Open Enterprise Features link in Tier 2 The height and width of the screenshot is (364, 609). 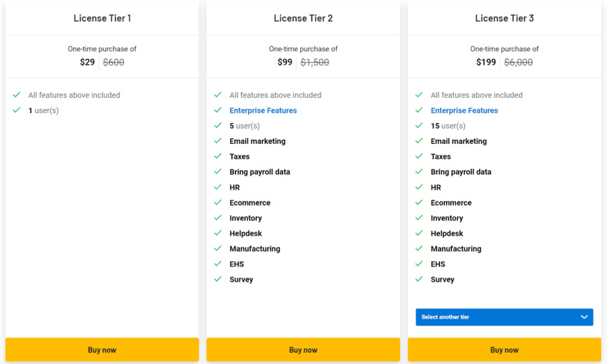click(x=263, y=111)
